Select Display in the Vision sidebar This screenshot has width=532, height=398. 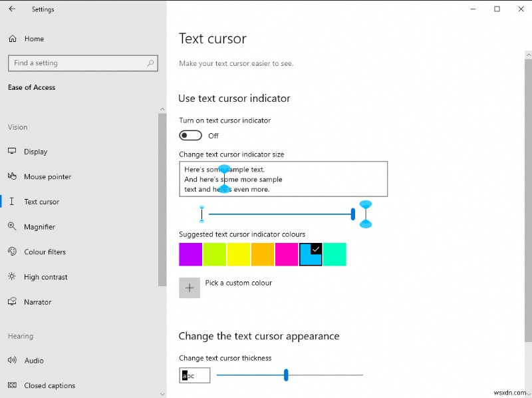[x=36, y=152]
